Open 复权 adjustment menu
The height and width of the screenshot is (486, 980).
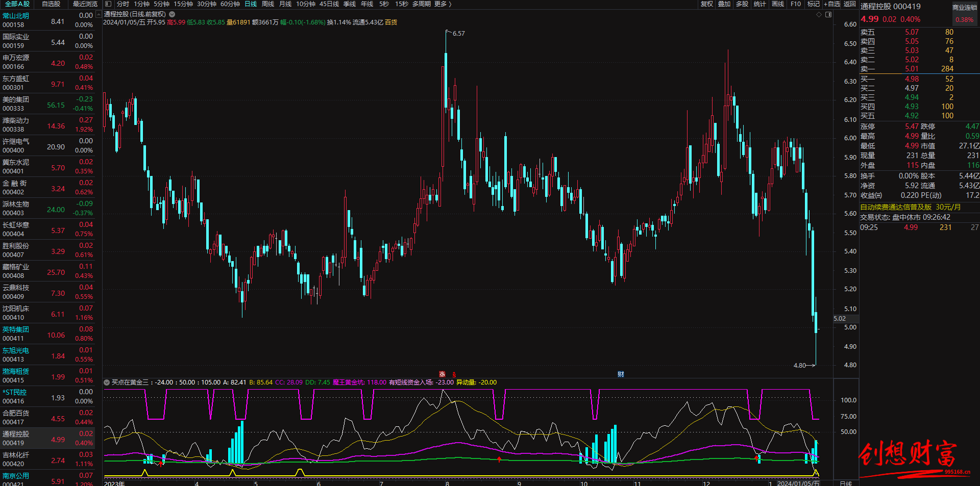point(707,4)
